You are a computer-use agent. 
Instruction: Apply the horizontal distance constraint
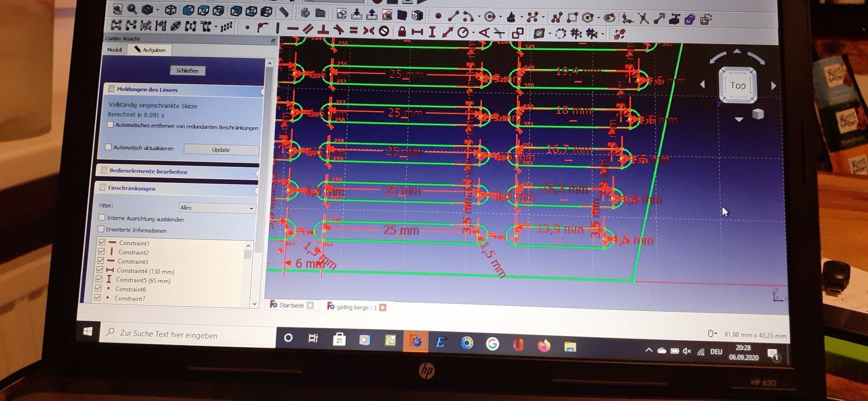coord(417,32)
